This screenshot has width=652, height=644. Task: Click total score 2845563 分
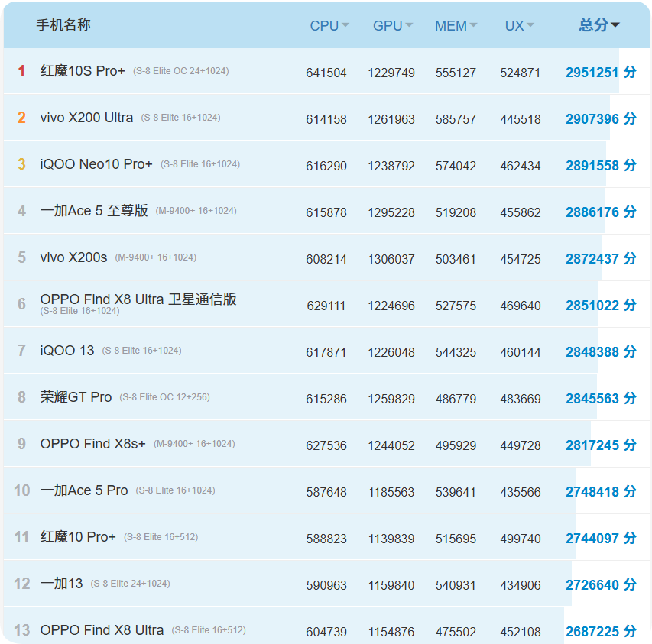point(601,399)
